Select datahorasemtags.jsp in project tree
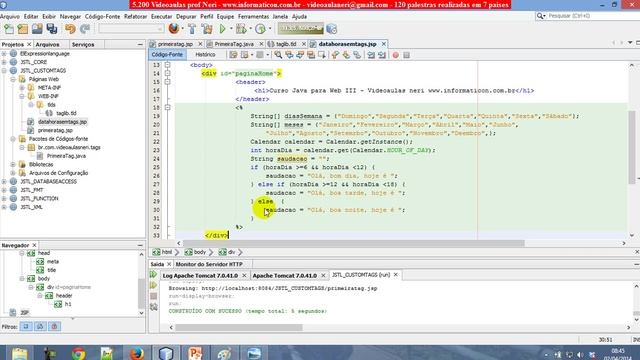This screenshot has width=640, height=360. (62, 122)
